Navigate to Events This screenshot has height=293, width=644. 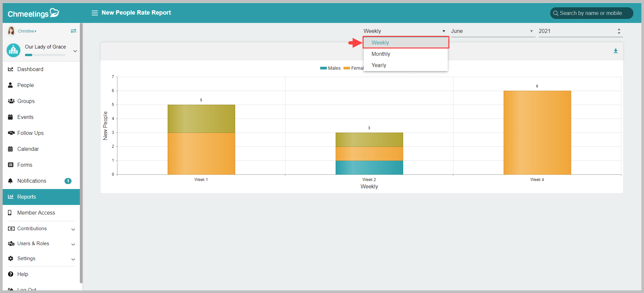25,117
